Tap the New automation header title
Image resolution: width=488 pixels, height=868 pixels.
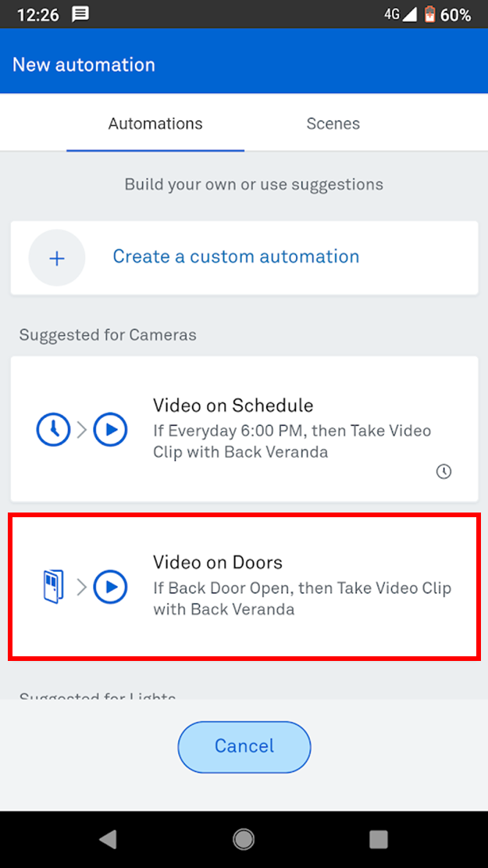84,65
